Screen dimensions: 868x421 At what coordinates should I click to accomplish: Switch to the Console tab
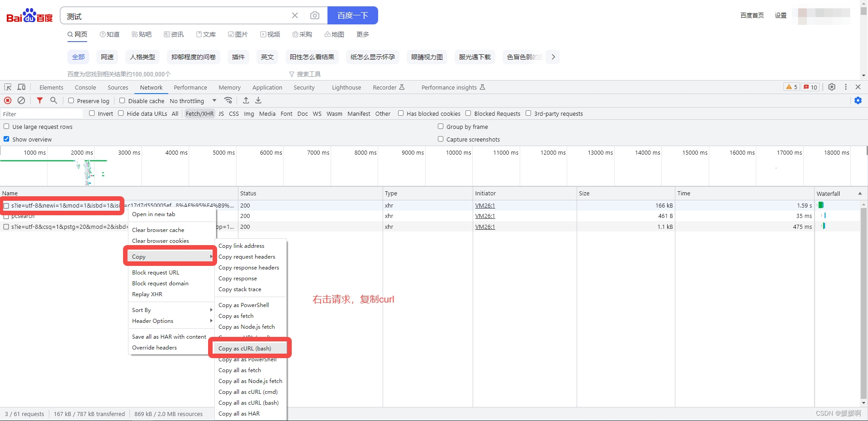(85, 87)
